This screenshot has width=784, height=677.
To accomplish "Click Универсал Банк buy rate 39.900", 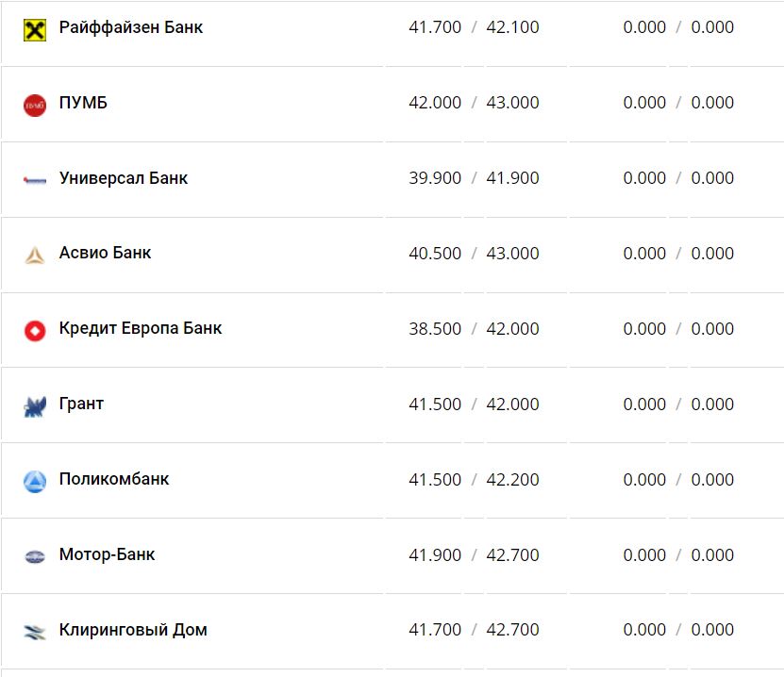I will [435, 178].
